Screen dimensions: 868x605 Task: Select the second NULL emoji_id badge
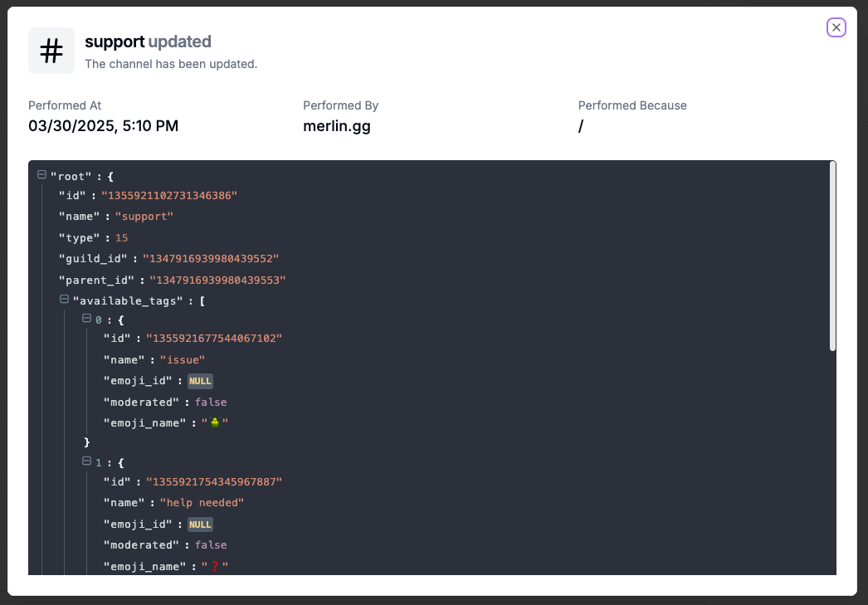(x=200, y=524)
